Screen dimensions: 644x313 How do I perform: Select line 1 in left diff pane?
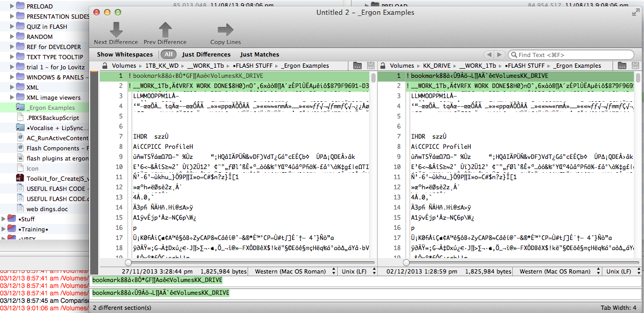(x=234, y=76)
